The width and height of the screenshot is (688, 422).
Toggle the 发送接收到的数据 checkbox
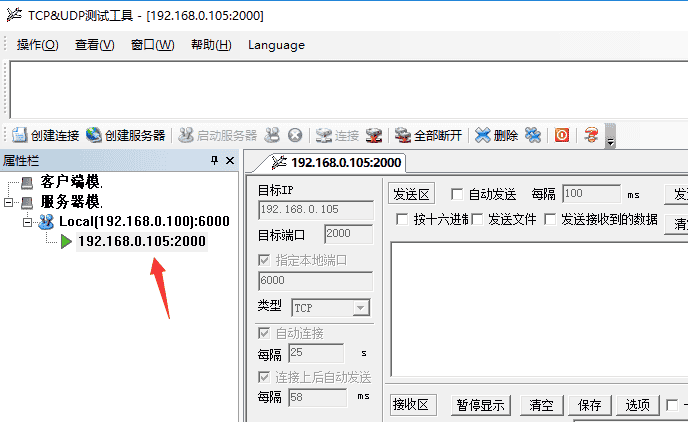[x=550, y=218]
